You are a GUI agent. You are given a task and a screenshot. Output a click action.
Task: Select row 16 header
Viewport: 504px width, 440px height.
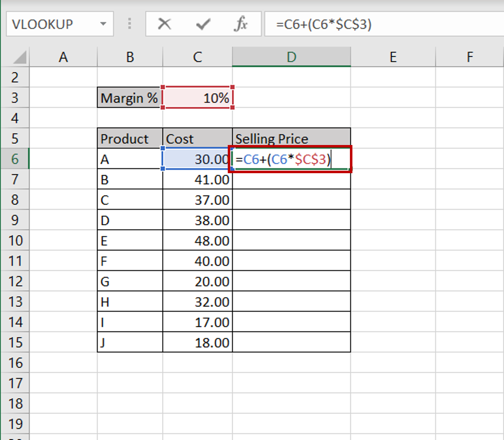coord(15,362)
